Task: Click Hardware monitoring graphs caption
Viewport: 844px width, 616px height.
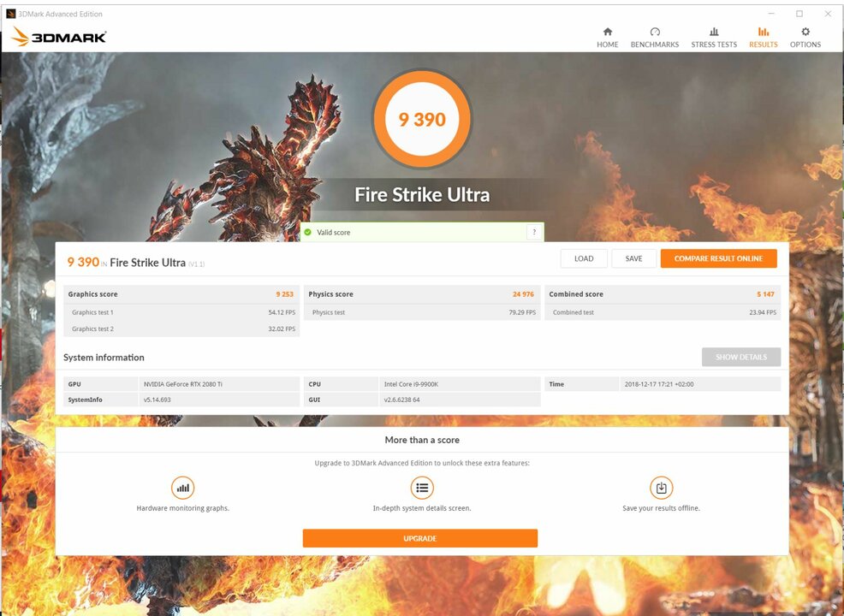Action: 183,508
